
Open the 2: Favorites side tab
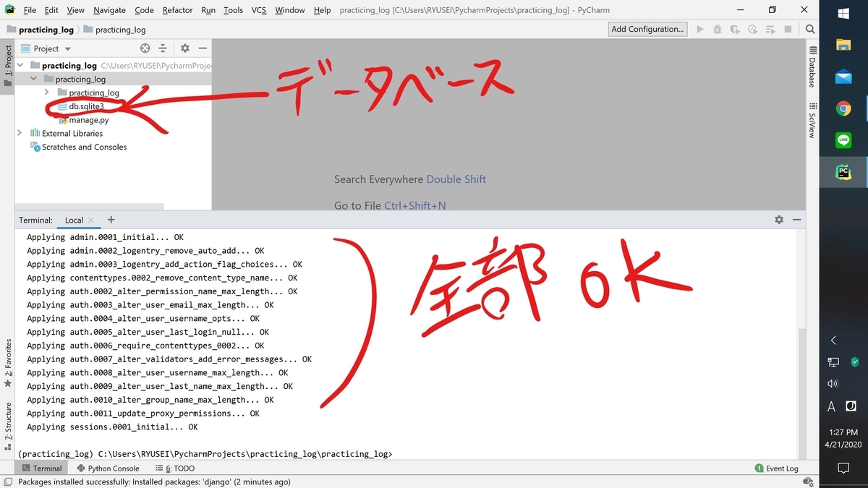[8, 363]
